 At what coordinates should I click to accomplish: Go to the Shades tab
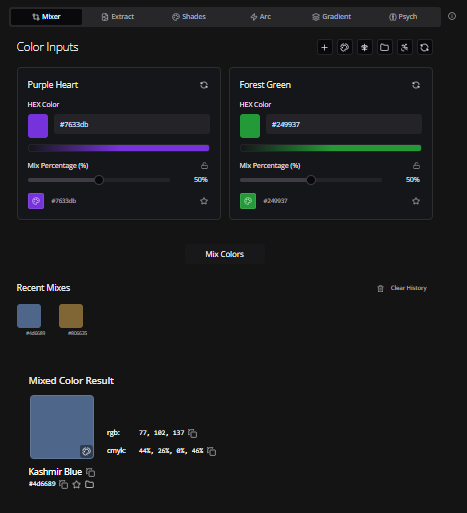189,17
